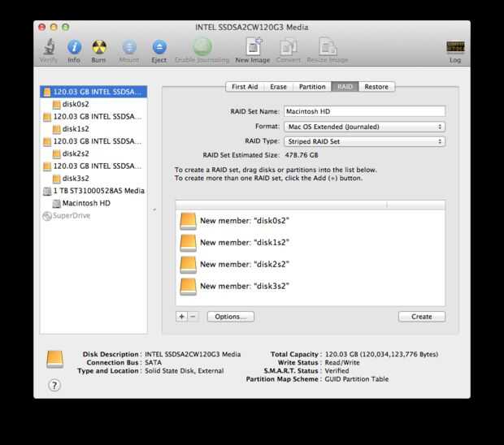Click the Create button
Image resolution: width=504 pixels, height=445 pixels.
click(422, 317)
